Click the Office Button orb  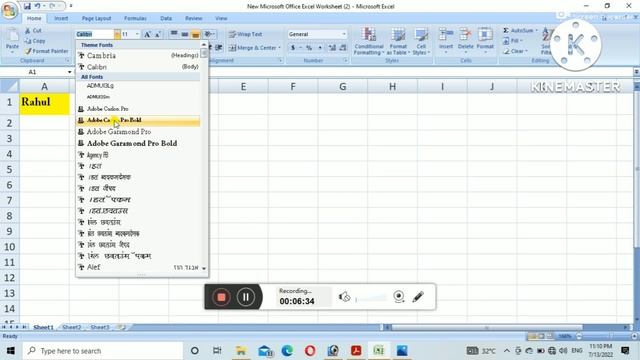9,10
